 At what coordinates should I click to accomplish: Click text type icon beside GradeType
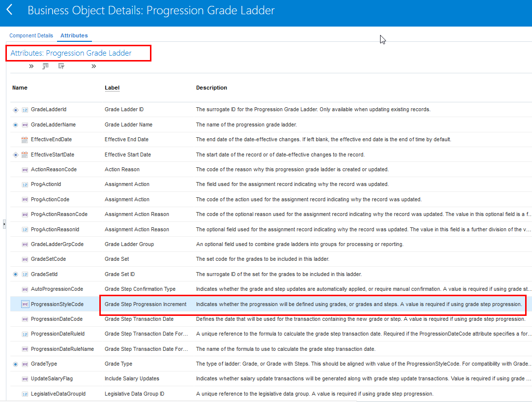point(25,364)
